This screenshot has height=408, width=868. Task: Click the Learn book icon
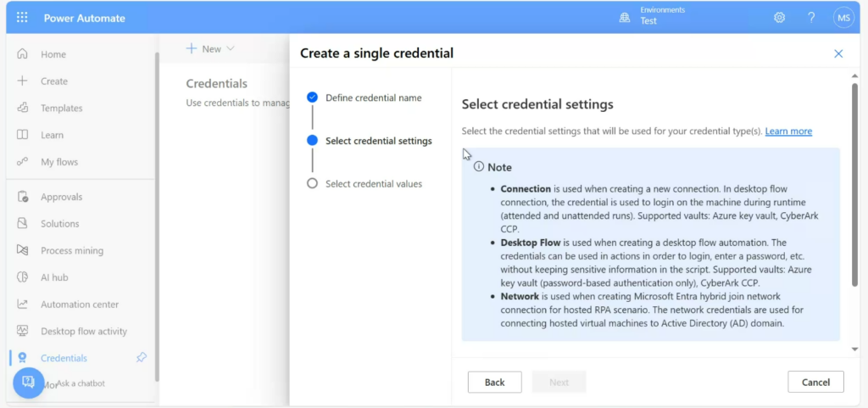[x=22, y=135]
